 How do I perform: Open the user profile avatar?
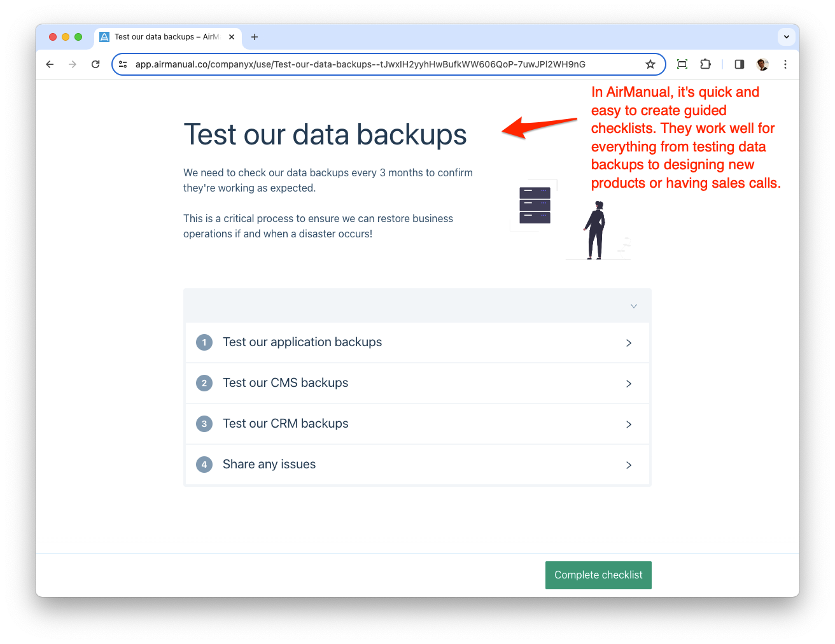[762, 64]
